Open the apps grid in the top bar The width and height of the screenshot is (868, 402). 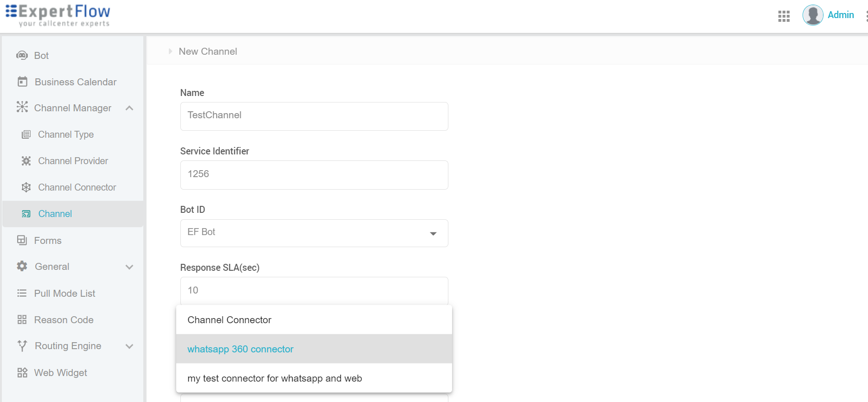pos(784,16)
